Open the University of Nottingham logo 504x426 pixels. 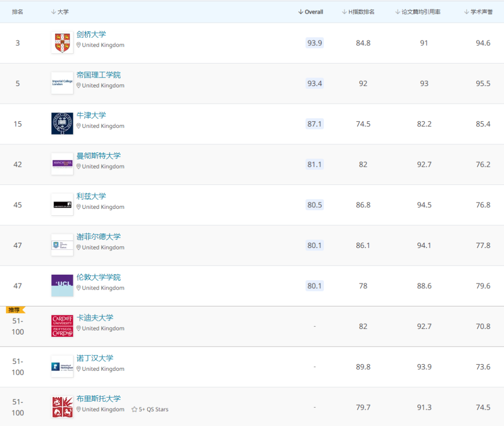pyautogui.click(x=62, y=367)
